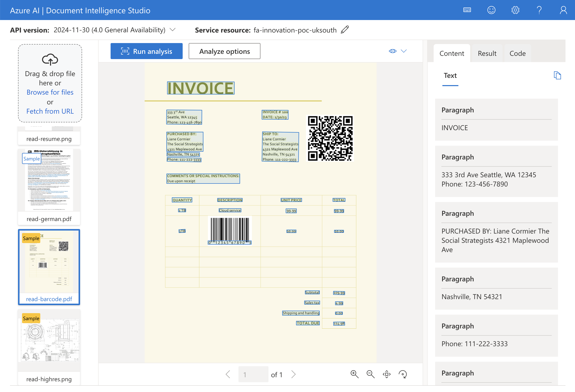Zoom out of the invoice document
Viewport: 575px width, 392px height.
coord(370,374)
